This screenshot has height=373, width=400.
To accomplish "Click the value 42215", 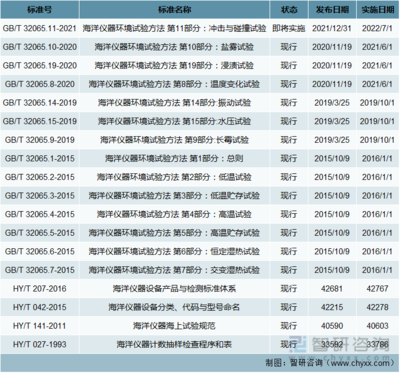I will (x=332, y=307).
